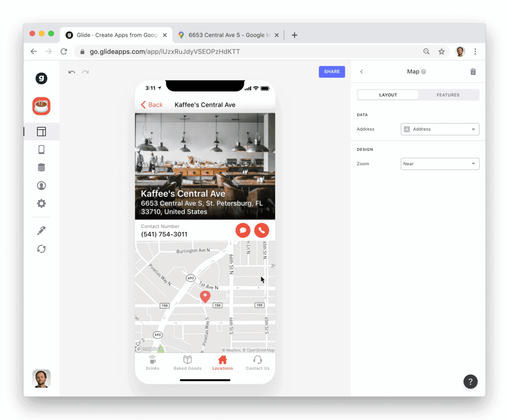
Task: Switch to 6653 Central Ave S tab
Action: coord(229,35)
